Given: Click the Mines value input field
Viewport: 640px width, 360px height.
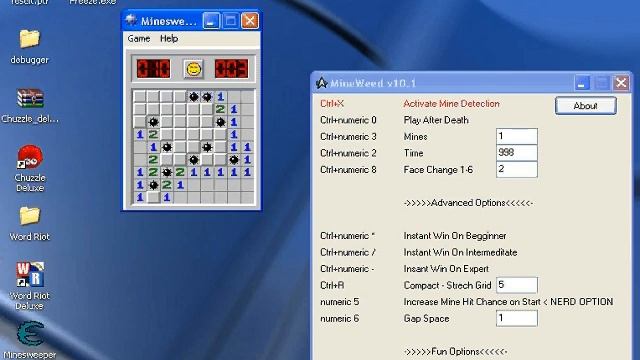Looking at the screenshot, I should (x=516, y=136).
